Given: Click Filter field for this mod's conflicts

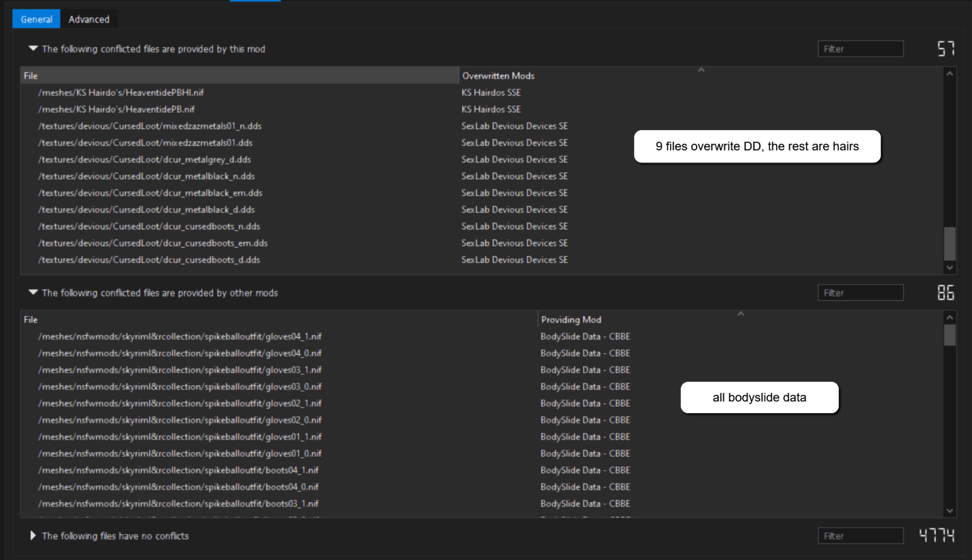Looking at the screenshot, I should coord(860,49).
